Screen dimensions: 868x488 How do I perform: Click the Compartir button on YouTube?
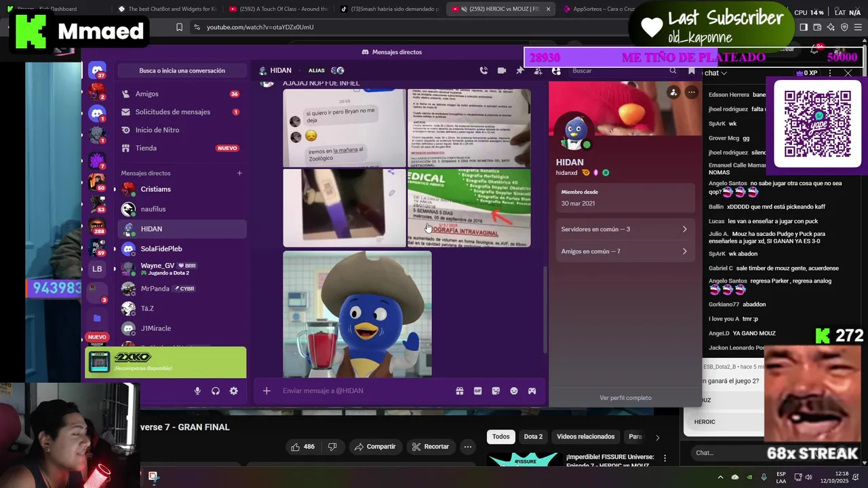click(374, 447)
